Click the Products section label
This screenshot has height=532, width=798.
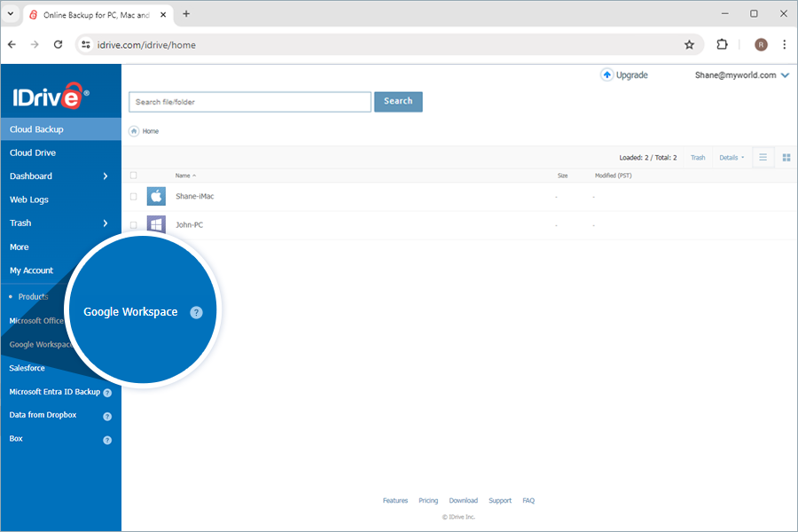(33, 296)
